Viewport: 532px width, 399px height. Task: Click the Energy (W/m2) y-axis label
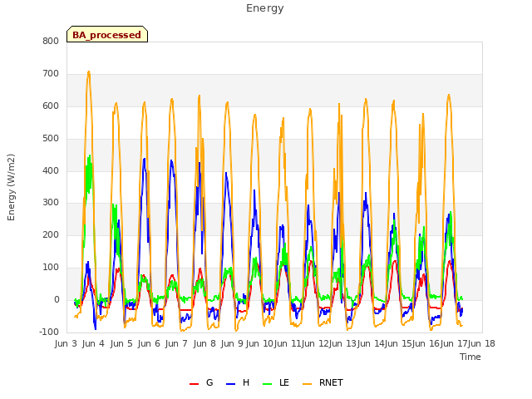pos(11,187)
